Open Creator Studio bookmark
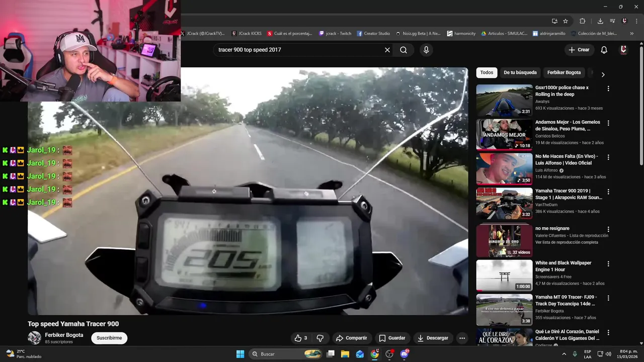 pyautogui.click(x=373, y=34)
